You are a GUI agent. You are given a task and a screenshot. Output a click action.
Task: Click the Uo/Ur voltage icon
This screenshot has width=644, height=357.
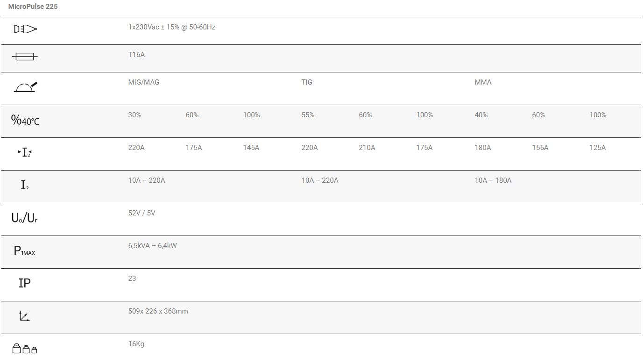click(x=24, y=218)
